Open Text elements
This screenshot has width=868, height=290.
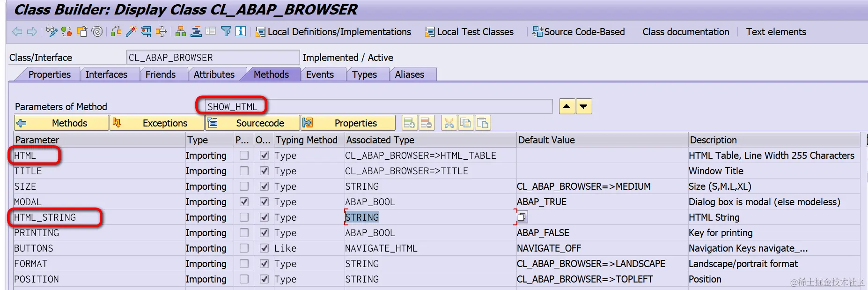pyautogui.click(x=776, y=31)
